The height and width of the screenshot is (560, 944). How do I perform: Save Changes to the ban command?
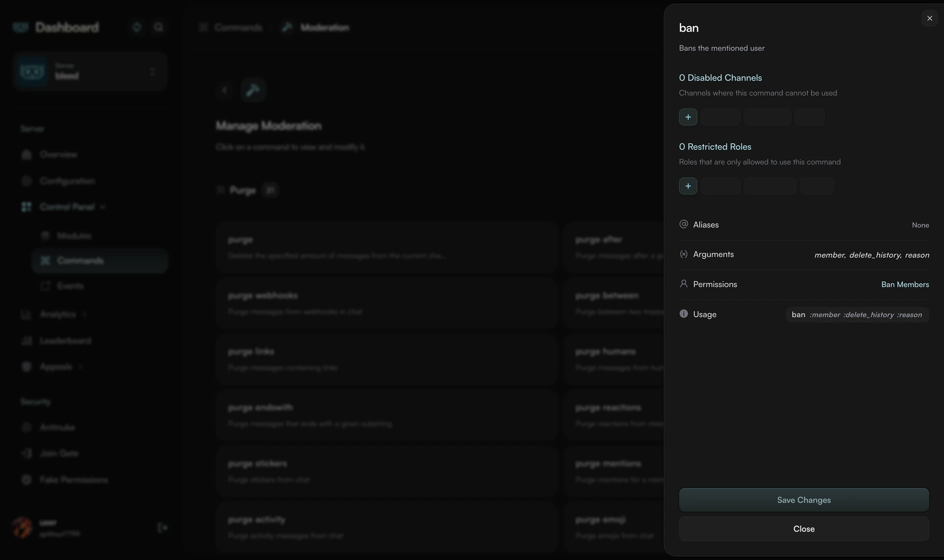[x=804, y=500]
